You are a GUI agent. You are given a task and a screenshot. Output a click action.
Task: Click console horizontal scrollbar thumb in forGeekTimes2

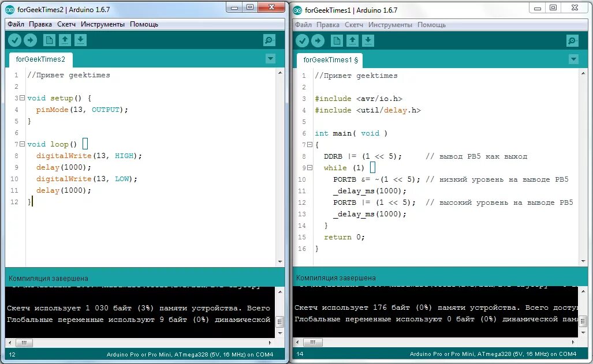24,343
